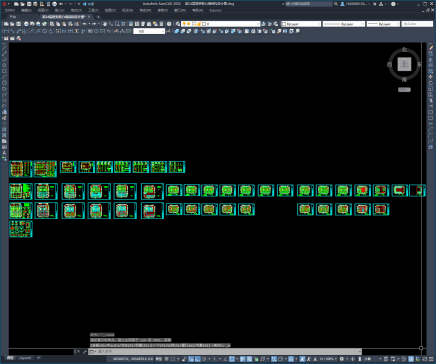Open the annotation scale list in status bar
The height and width of the screenshot is (364, 436).
click(329, 359)
